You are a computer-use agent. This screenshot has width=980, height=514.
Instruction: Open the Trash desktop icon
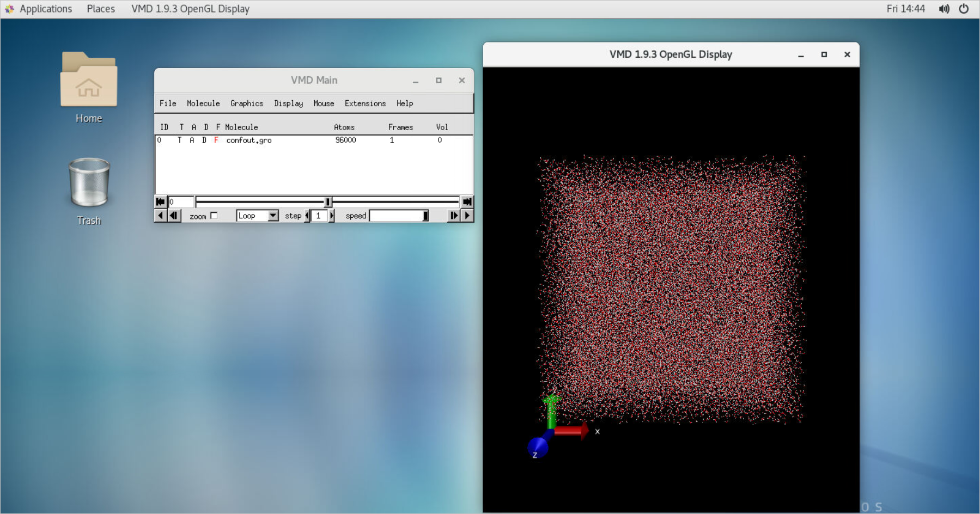(x=89, y=191)
